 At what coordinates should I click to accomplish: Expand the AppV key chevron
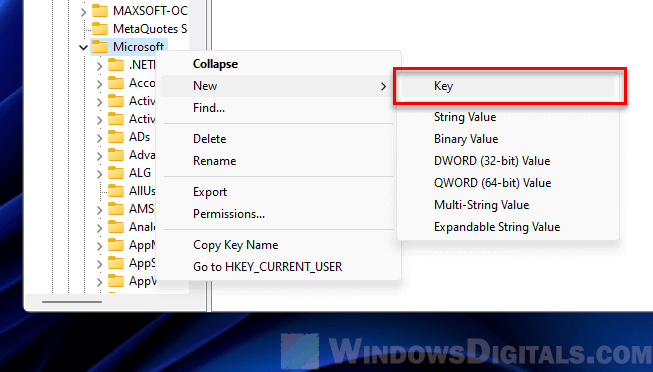tap(100, 282)
